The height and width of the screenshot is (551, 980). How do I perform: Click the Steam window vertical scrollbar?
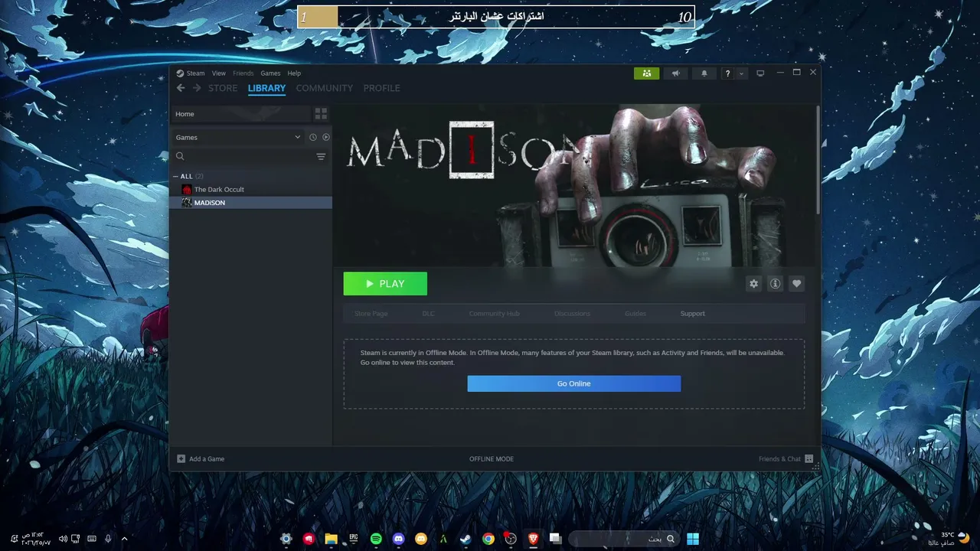point(818,161)
